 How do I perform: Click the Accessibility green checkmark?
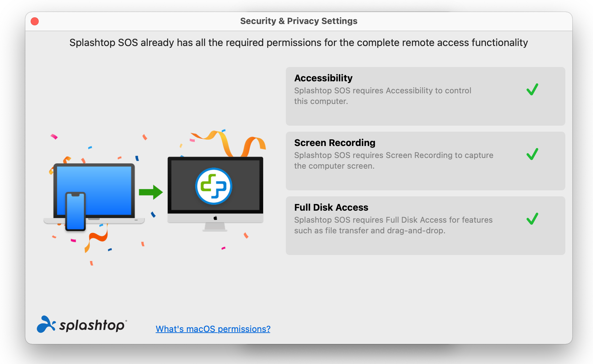532,89
